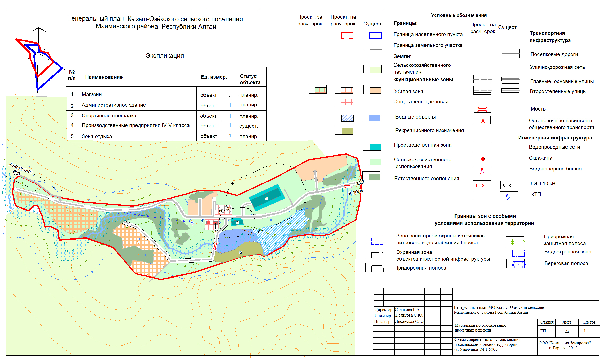Click the Водонапорная башня tower symbol

(x=482, y=171)
